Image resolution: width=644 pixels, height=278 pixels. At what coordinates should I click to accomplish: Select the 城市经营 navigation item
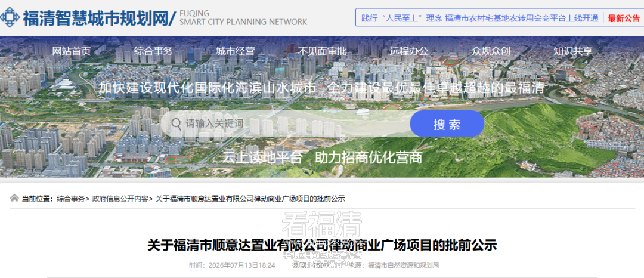point(236,51)
